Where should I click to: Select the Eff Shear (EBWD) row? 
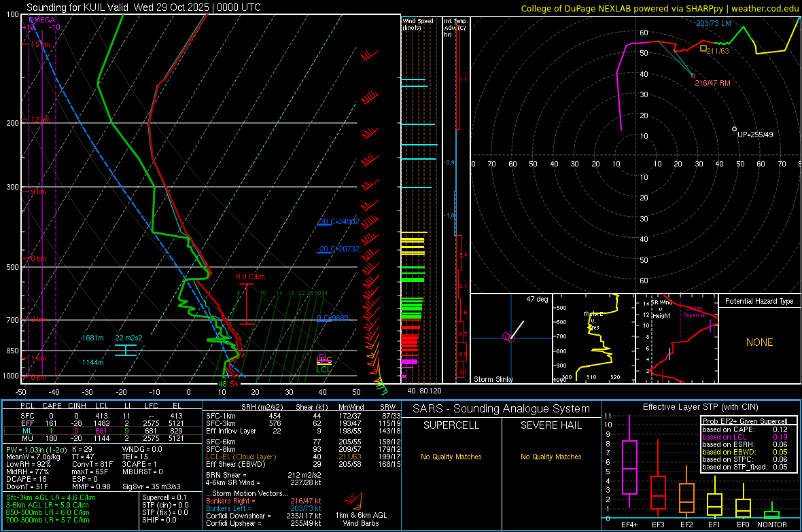pos(303,465)
